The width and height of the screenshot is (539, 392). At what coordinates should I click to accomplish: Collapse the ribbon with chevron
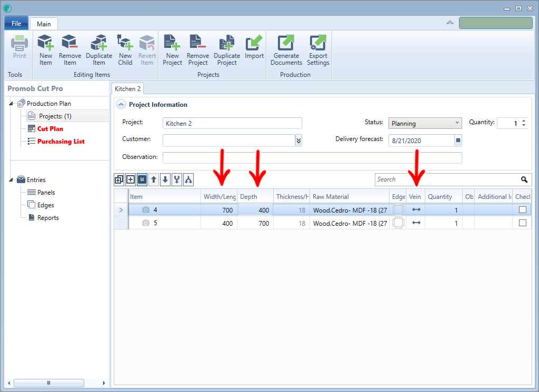click(x=450, y=23)
